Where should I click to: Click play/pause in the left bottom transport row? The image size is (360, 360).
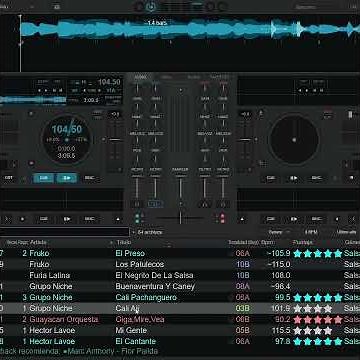67,219
